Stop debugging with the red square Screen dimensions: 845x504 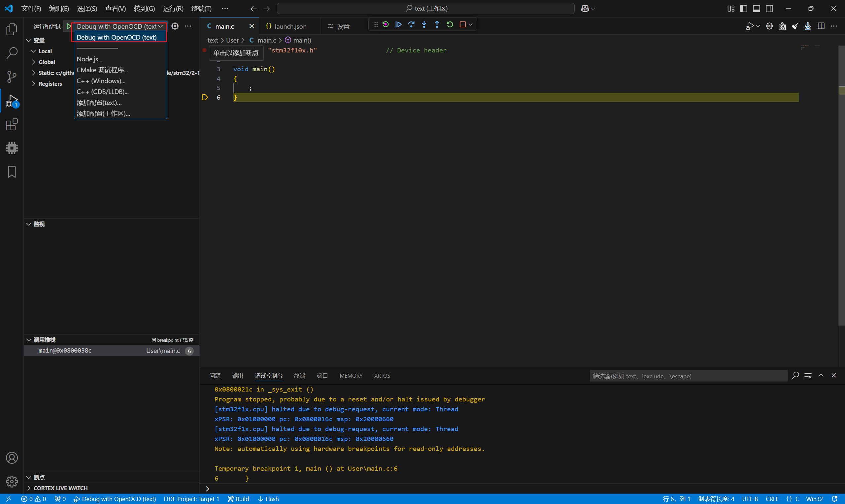tap(462, 24)
